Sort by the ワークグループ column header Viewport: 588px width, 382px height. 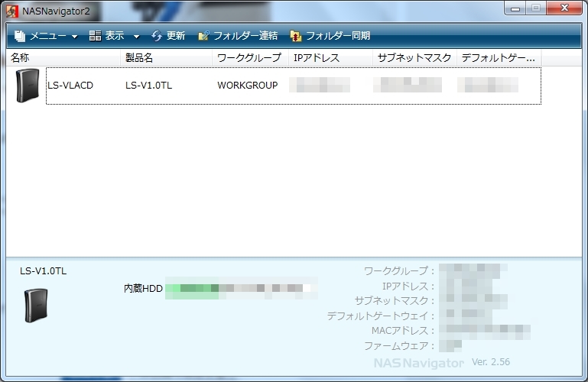251,57
